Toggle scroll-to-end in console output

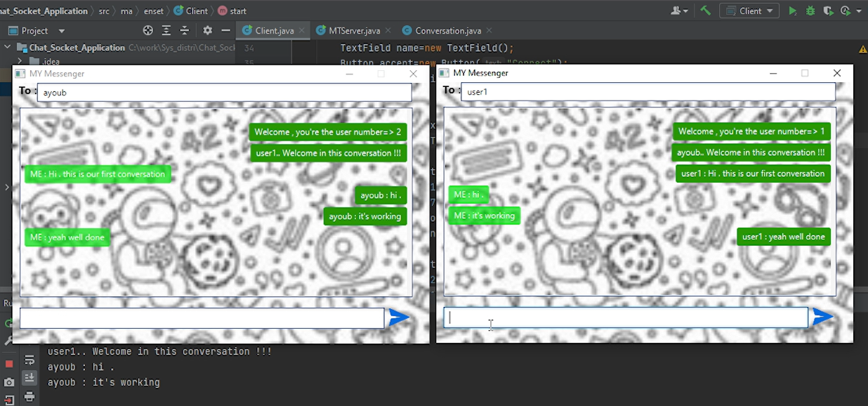29,377
